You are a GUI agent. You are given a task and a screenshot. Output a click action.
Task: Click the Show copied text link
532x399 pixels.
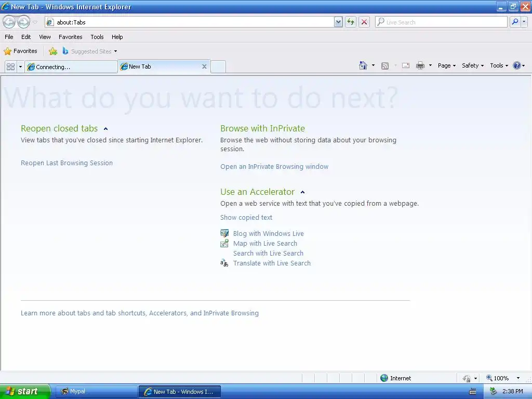pyautogui.click(x=246, y=218)
